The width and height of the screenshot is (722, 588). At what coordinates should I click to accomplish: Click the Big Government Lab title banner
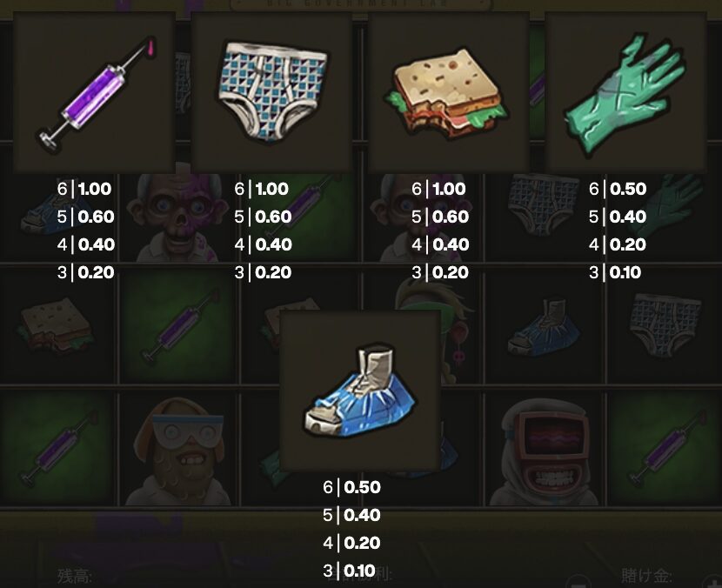tap(360, 4)
